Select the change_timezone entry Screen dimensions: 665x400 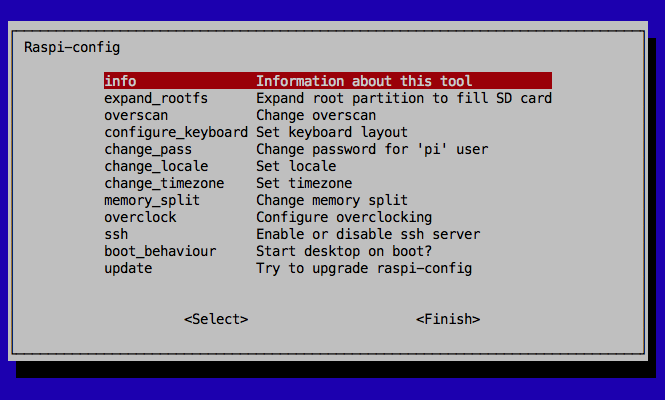click(x=164, y=183)
